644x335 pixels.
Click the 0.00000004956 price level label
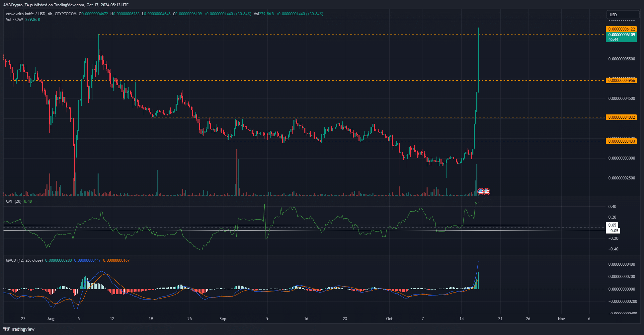tap(621, 81)
